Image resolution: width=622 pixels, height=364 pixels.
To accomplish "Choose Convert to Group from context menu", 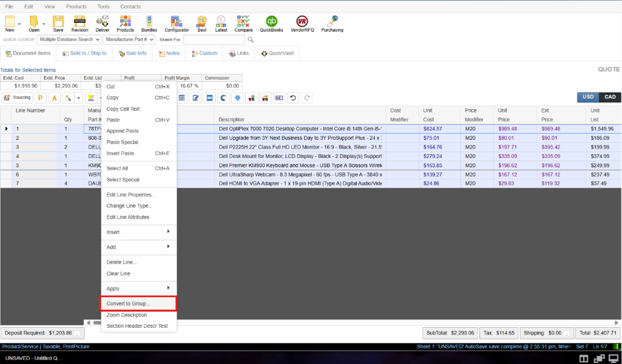I will tap(138, 303).
